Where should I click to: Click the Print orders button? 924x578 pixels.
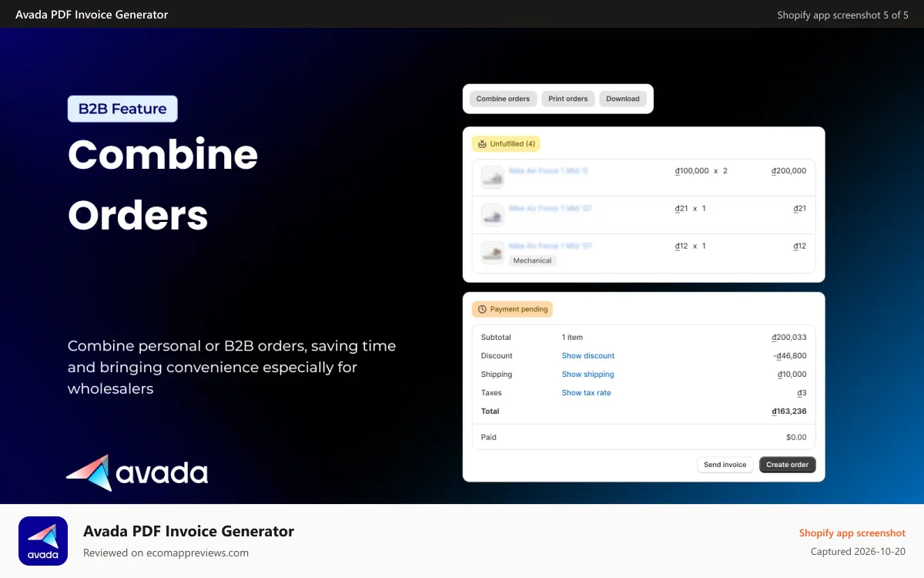coord(568,99)
